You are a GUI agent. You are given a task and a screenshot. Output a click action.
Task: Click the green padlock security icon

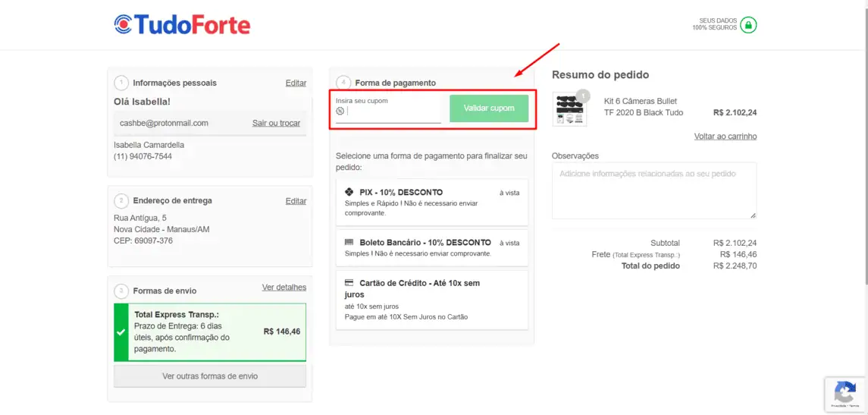click(x=748, y=25)
